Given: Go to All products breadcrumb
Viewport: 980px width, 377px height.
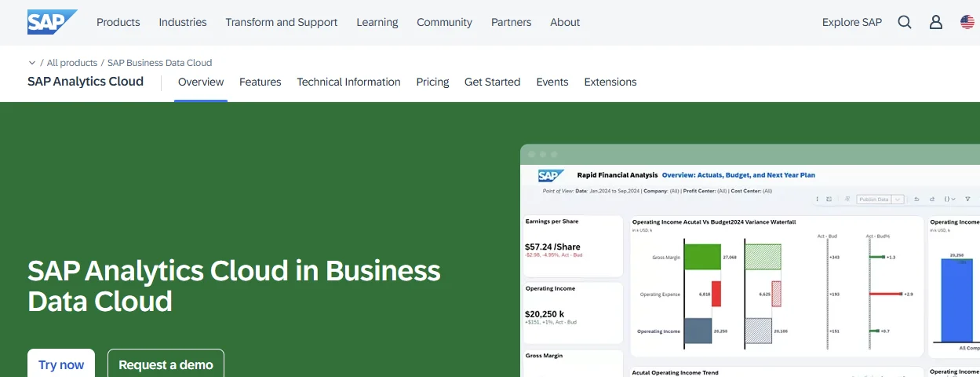Looking at the screenshot, I should [x=72, y=63].
